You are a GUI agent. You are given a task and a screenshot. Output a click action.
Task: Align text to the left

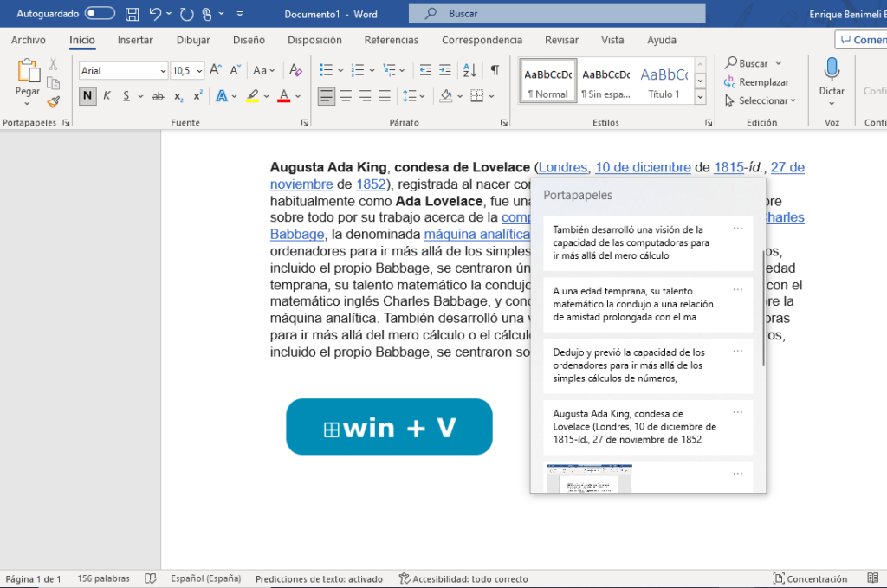tap(326, 96)
